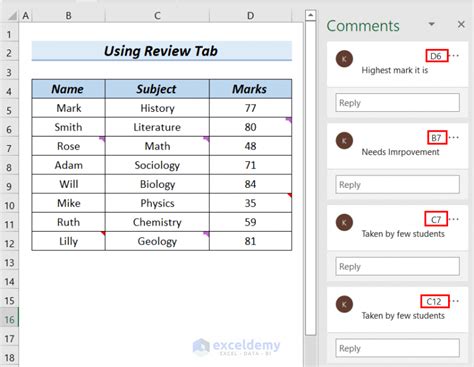The height and width of the screenshot is (367, 474).
Task: Select the Math cell
Action: point(157,146)
